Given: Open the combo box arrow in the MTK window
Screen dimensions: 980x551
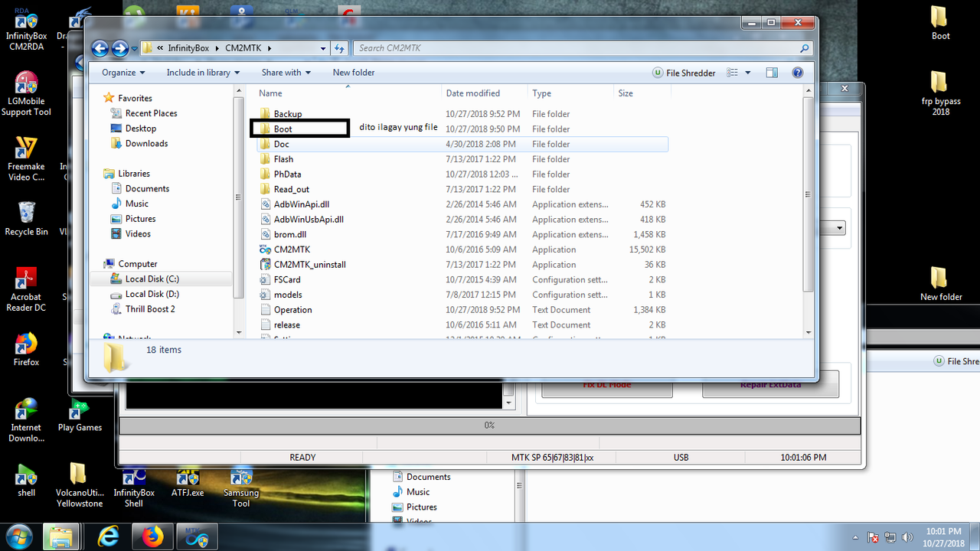Looking at the screenshot, I should pos(840,228).
